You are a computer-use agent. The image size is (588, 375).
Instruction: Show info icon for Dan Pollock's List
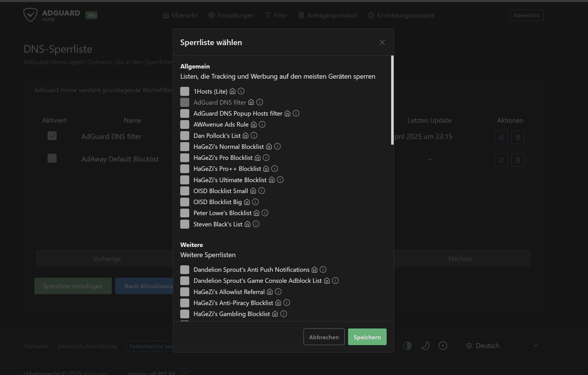pyautogui.click(x=254, y=135)
